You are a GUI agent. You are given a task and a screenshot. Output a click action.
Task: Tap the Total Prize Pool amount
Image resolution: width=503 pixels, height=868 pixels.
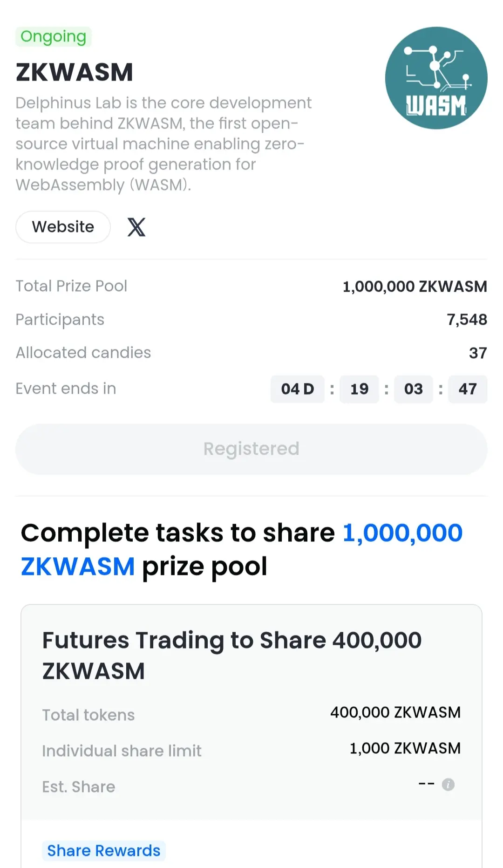tap(415, 287)
